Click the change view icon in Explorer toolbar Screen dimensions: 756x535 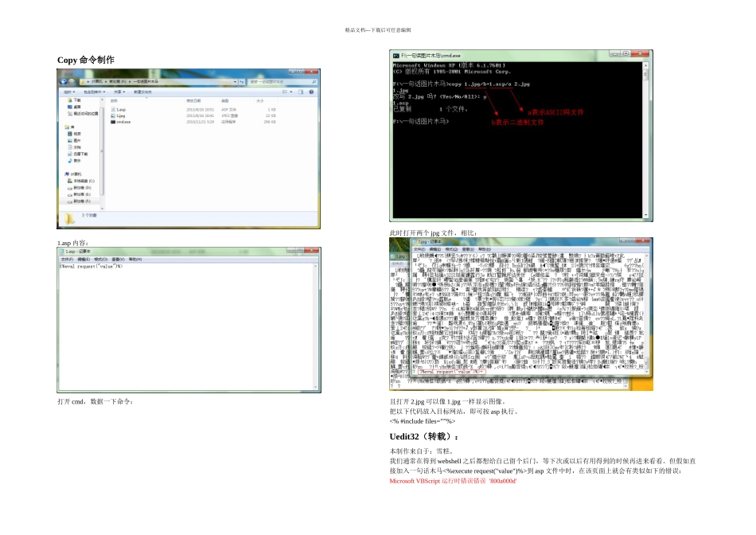pyautogui.click(x=284, y=92)
